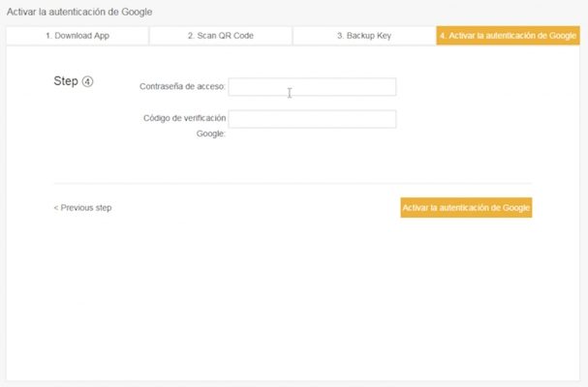Click the Contraseña de acceso label

(x=183, y=87)
